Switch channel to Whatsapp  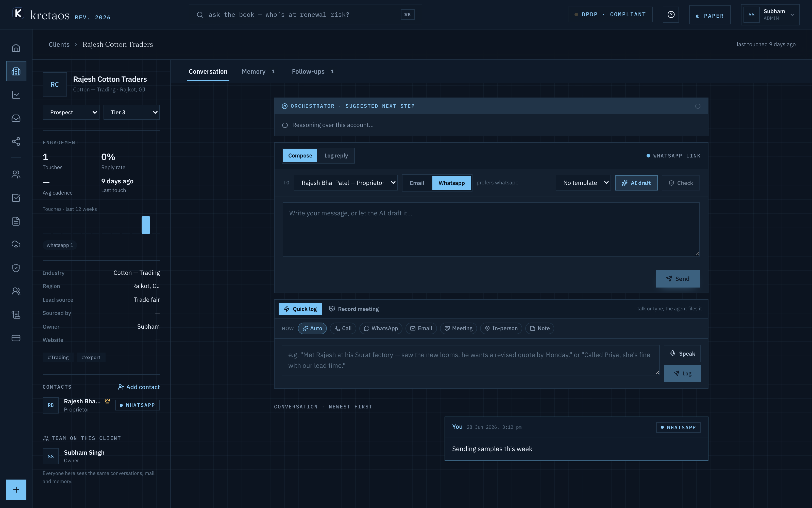(451, 183)
